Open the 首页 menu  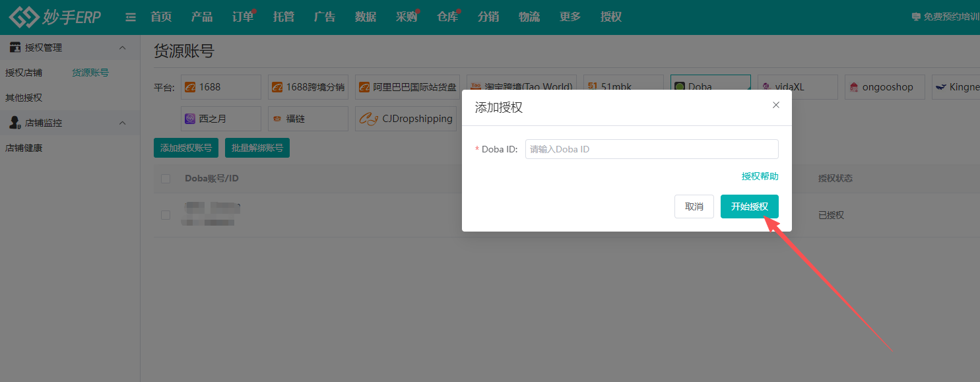[161, 17]
